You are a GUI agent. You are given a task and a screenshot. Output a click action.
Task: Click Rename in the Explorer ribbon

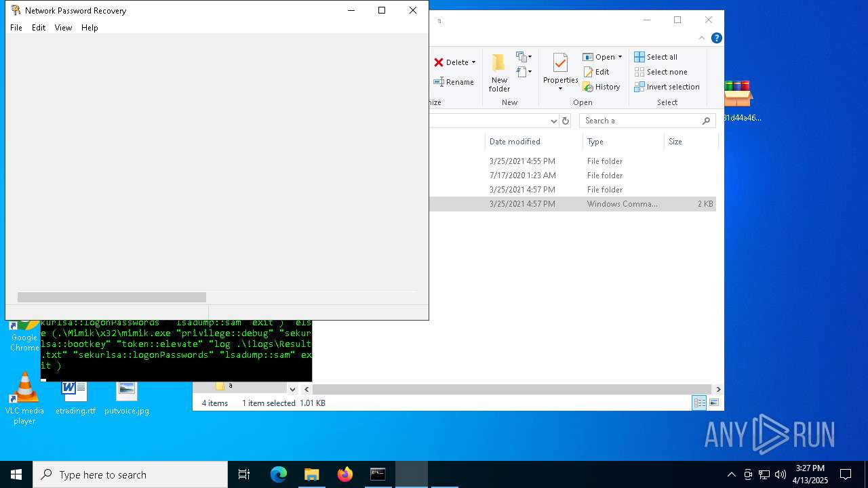pos(454,82)
